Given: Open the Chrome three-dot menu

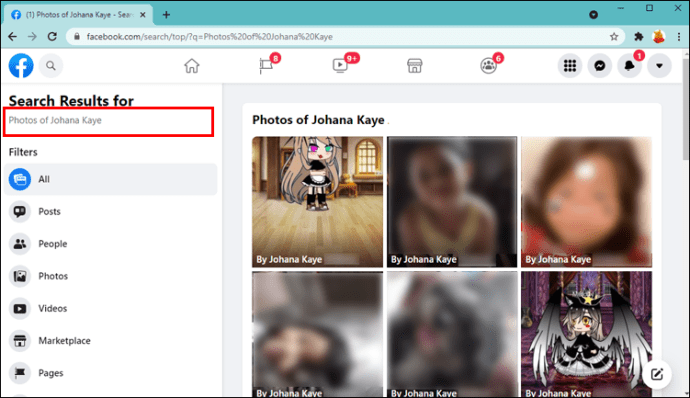Looking at the screenshot, I should pyautogui.click(x=679, y=37).
